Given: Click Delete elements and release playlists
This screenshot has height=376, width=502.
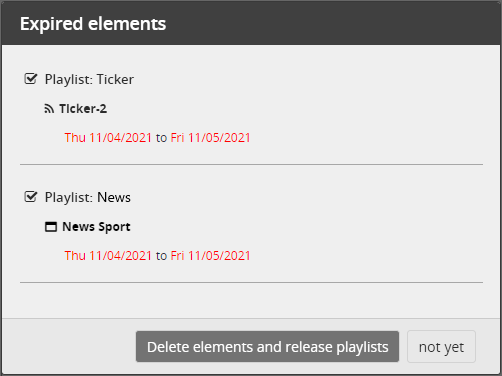Looking at the screenshot, I should point(267,347).
